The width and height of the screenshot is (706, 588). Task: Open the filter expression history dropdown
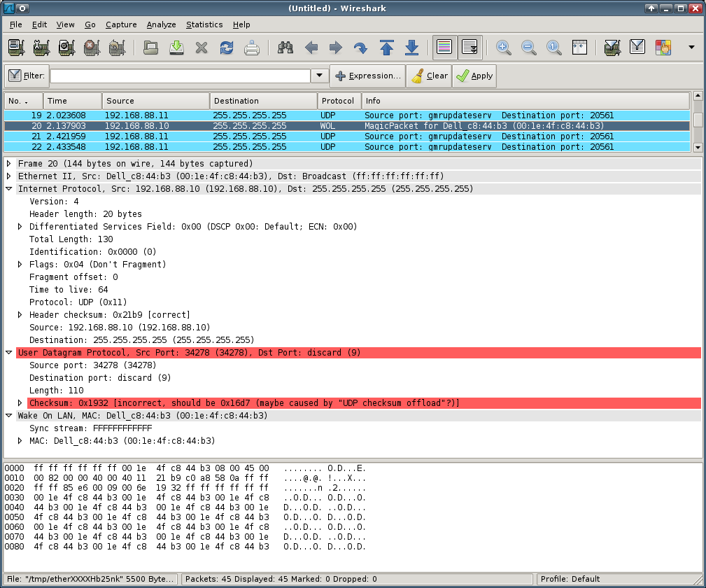pyautogui.click(x=319, y=75)
